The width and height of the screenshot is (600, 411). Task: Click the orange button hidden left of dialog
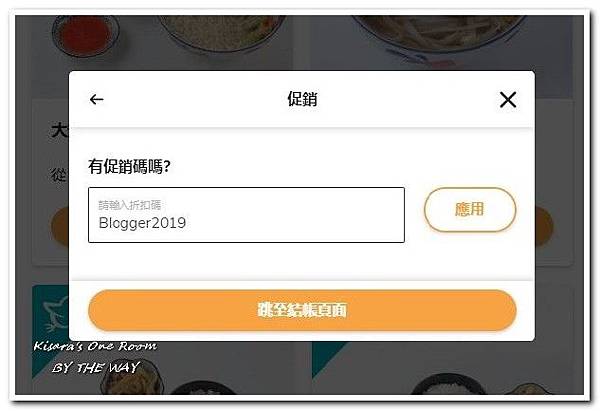point(60,227)
